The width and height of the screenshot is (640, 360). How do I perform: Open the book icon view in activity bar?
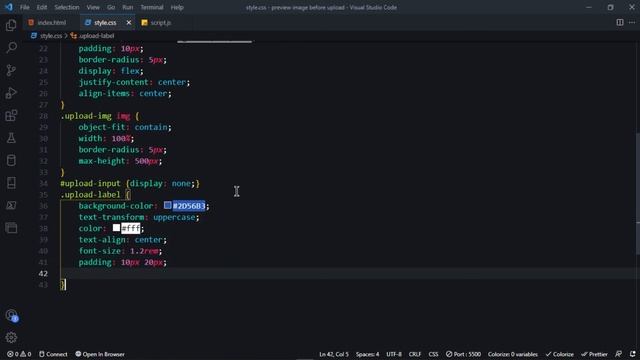(x=11, y=183)
